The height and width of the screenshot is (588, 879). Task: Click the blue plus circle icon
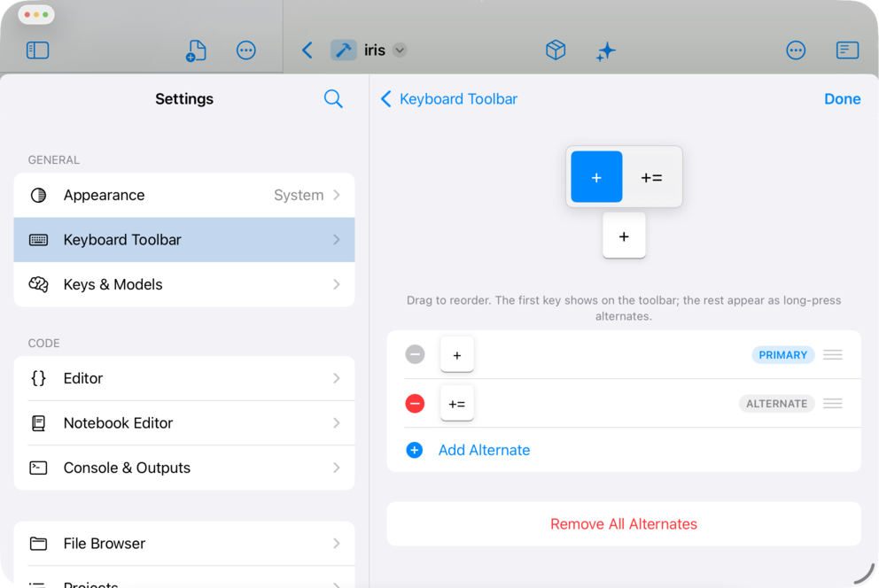click(415, 450)
